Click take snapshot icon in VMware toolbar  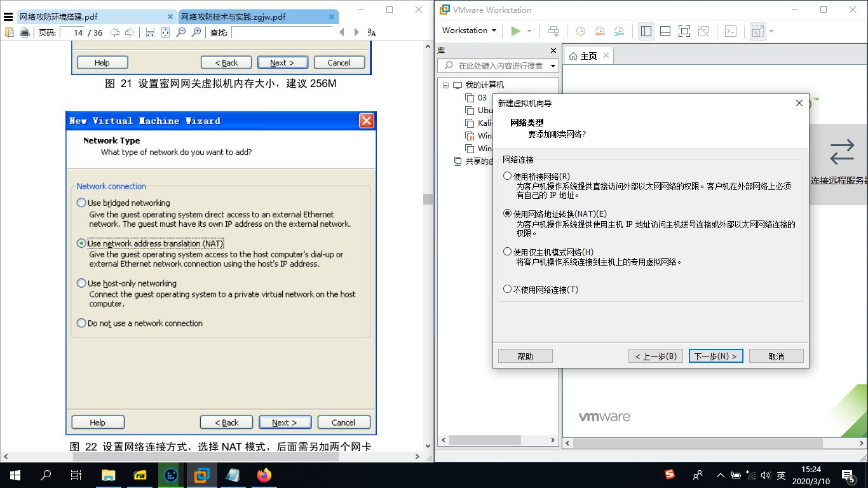[x=581, y=30]
